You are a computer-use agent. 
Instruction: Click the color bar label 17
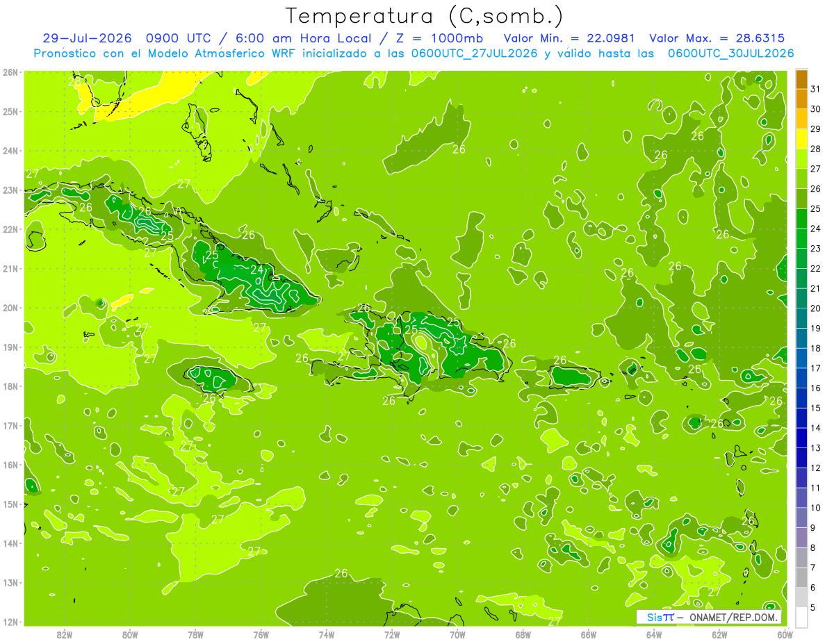point(815,368)
